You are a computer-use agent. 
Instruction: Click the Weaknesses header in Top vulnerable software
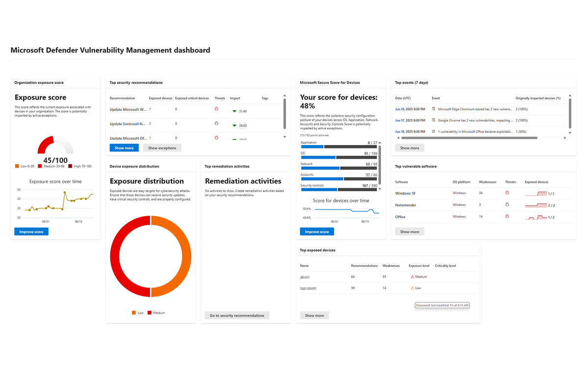coord(488,182)
